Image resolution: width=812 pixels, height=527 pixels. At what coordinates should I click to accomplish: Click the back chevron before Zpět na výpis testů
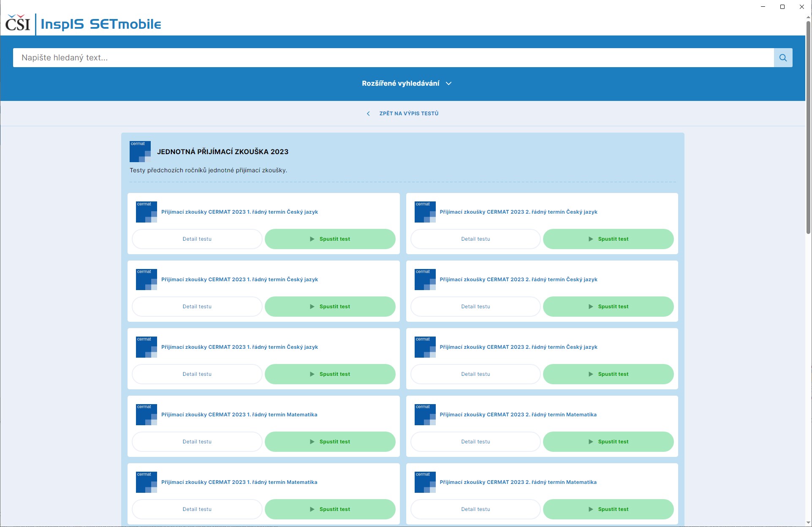pyautogui.click(x=368, y=114)
